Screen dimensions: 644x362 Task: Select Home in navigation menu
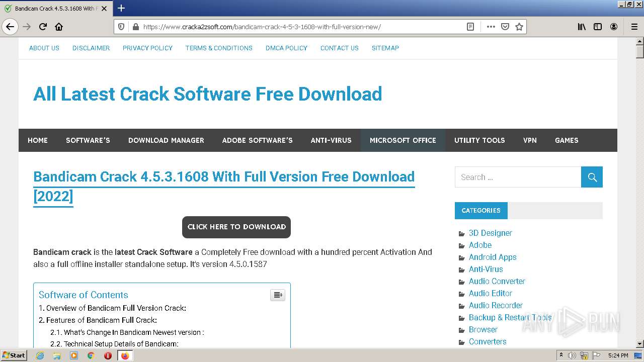point(38,140)
